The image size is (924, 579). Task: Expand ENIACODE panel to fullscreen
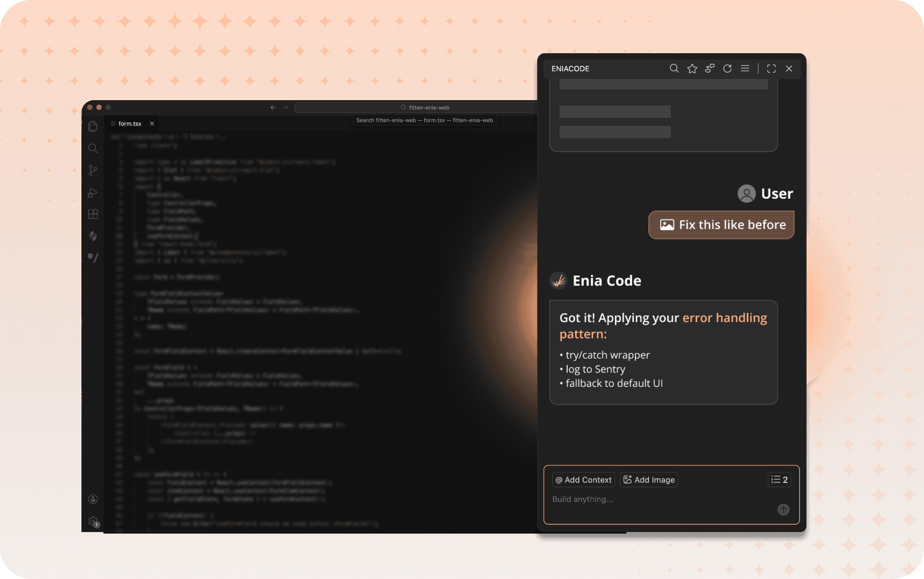coord(771,68)
